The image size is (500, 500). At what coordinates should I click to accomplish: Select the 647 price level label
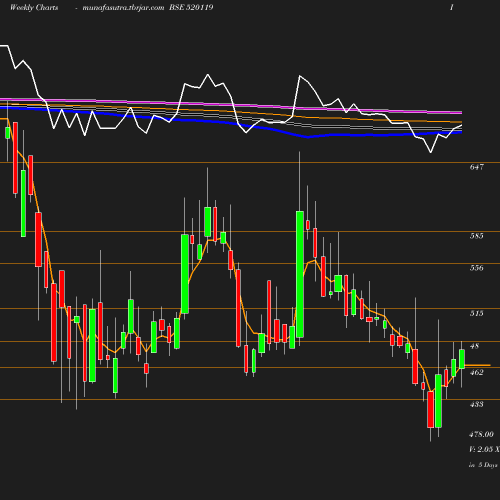coord(477,167)
